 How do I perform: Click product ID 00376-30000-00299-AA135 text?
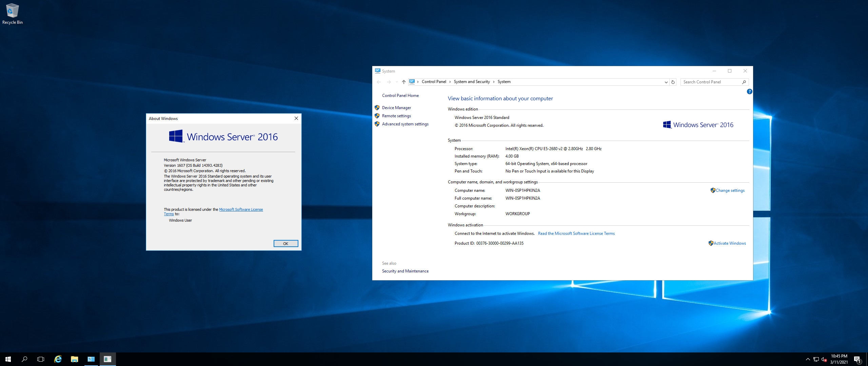[500, 243]
